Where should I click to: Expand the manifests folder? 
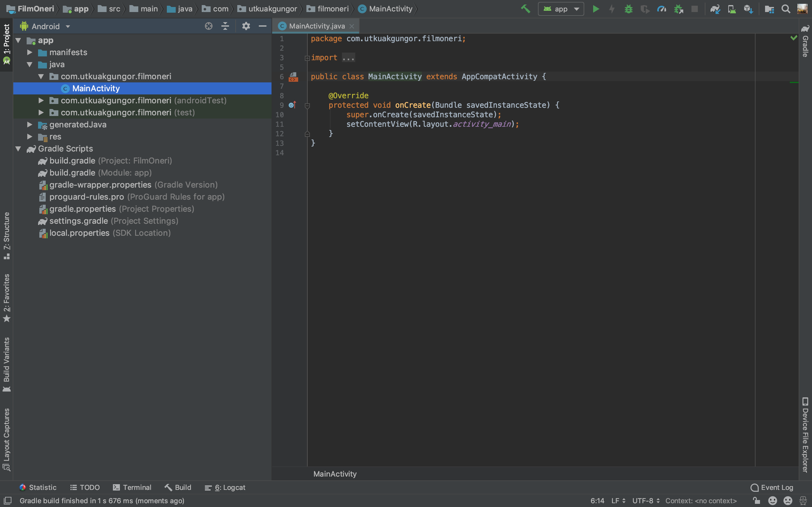30,52
